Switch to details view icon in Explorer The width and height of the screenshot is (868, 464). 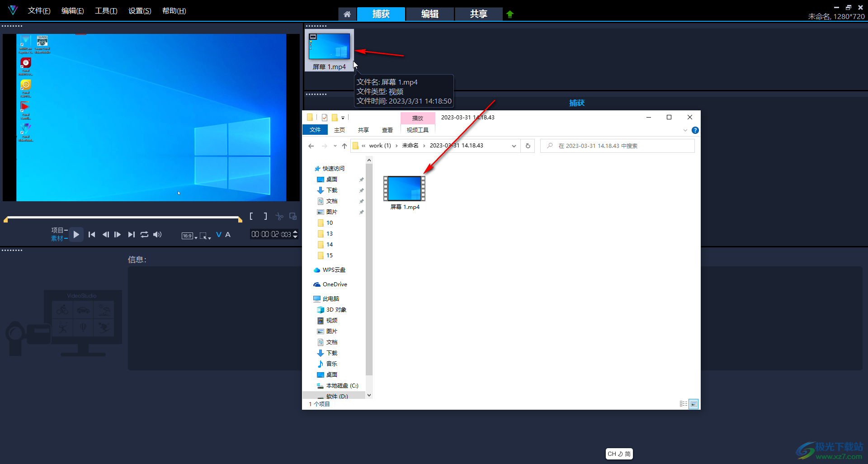[684, 404]
